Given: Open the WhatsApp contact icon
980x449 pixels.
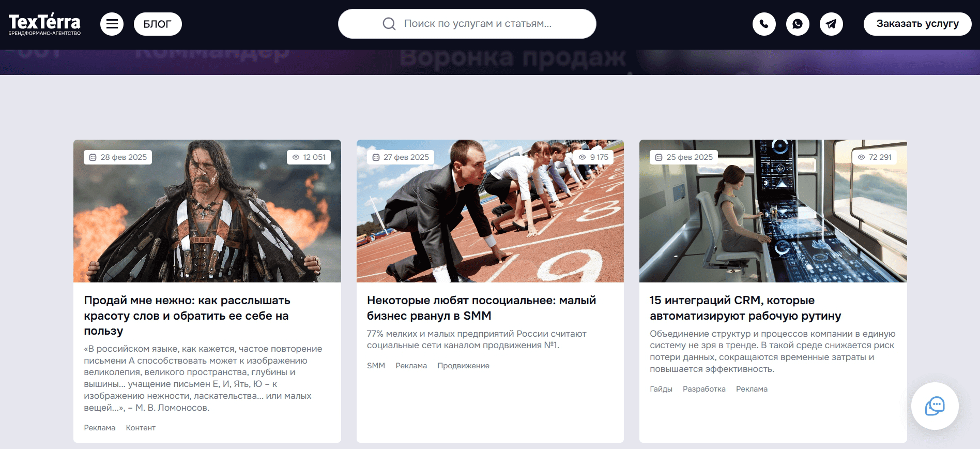Looking at the screenshot, I should 798,24.
